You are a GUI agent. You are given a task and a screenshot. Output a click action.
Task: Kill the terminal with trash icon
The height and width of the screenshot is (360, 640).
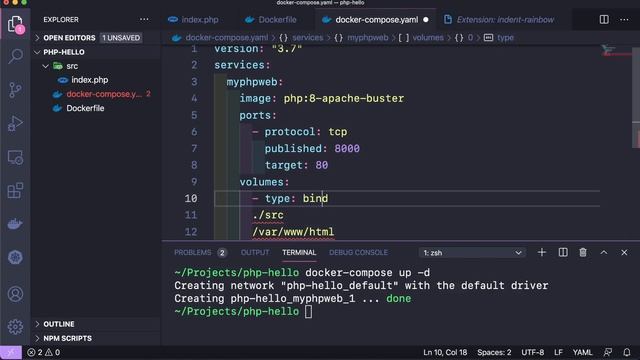(x=583, y=253)
